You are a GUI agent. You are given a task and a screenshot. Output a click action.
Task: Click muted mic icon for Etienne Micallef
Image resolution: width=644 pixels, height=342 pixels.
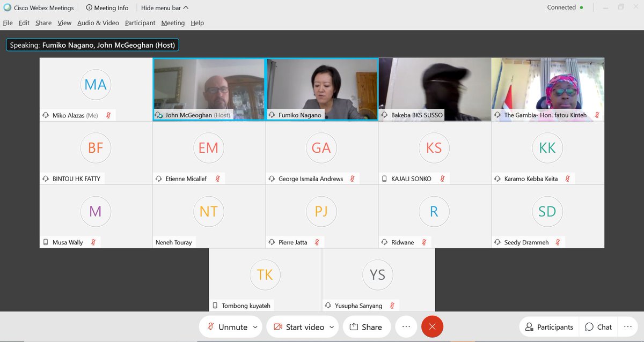(x=217, y=179)
